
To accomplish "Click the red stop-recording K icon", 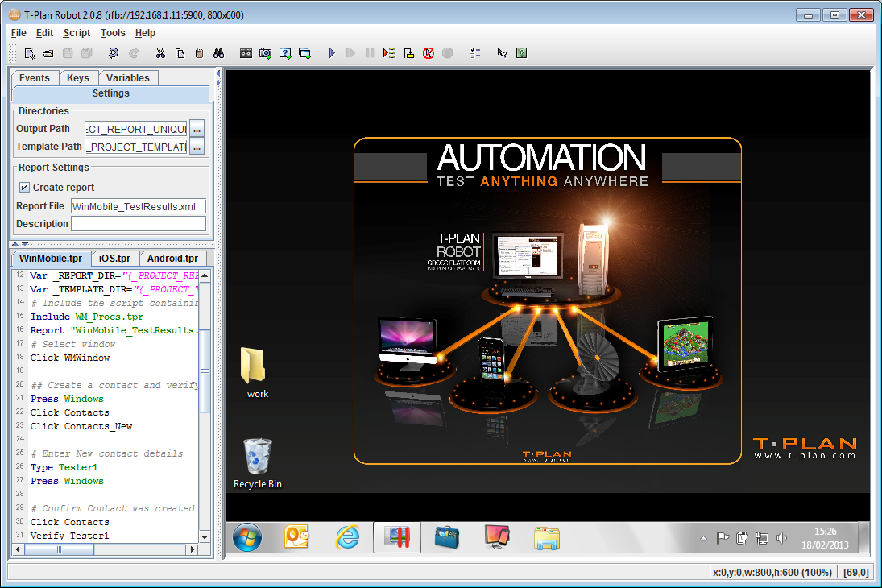I will 429,53.
